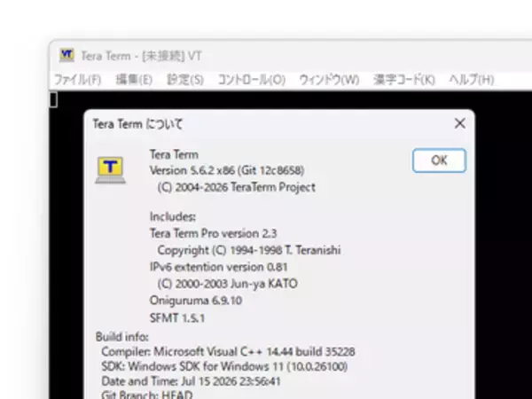Open the コントロール(O) menu
Image resolution: width=532 pixels, height=399 pixels.
(x=252, y=80)
